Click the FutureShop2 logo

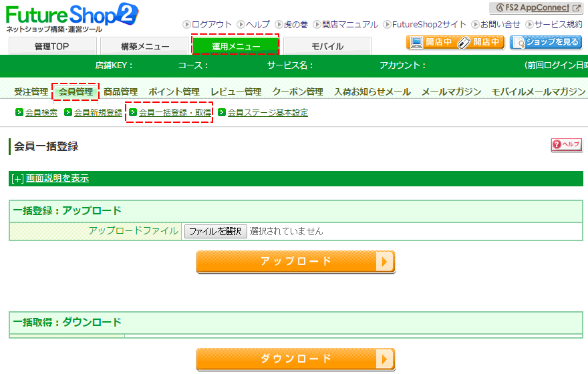(72, 17)
